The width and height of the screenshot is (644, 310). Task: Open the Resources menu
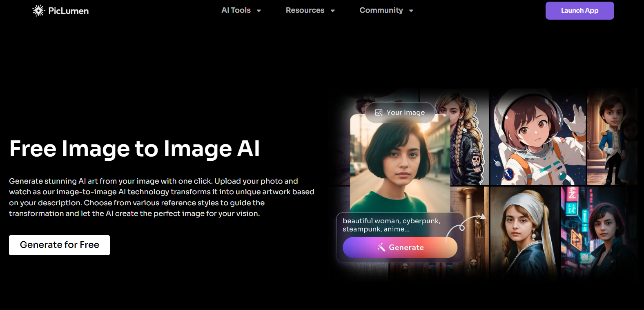tap(305, 10)
